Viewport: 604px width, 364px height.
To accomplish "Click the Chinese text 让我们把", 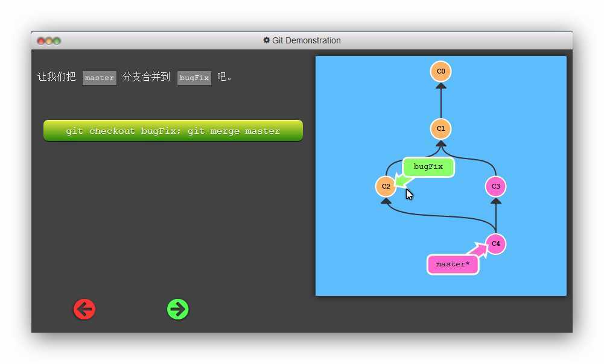I will pyautogui.click(x=56, y=77).
